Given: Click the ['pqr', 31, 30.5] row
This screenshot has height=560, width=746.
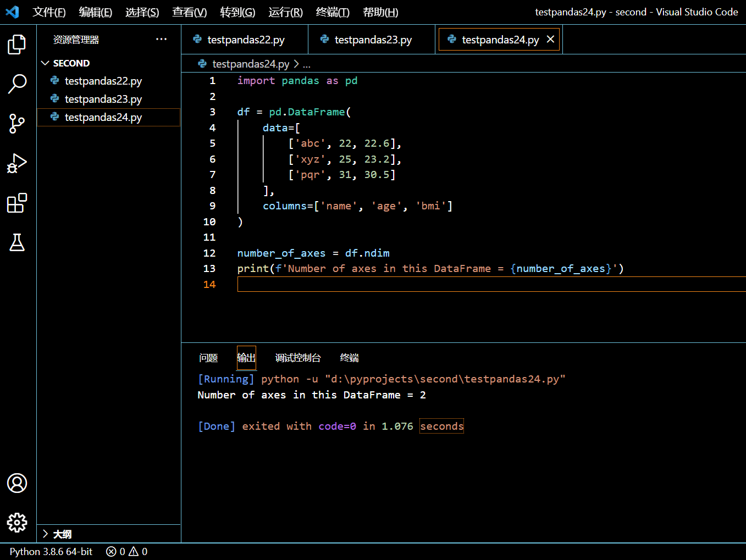Looking at the screenshot, I should click(342, 175).
